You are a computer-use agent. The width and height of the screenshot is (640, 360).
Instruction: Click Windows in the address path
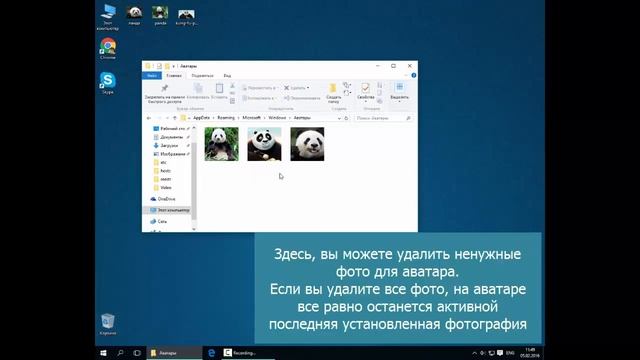click(277, 118)
